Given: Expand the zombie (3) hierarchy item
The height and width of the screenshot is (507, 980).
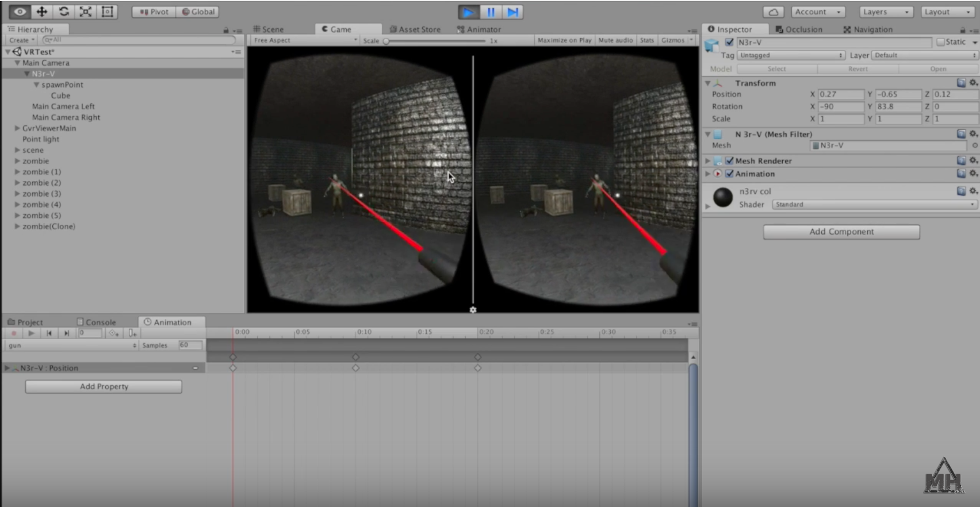Looking at the screenshot, I should [x=17, y=194].
